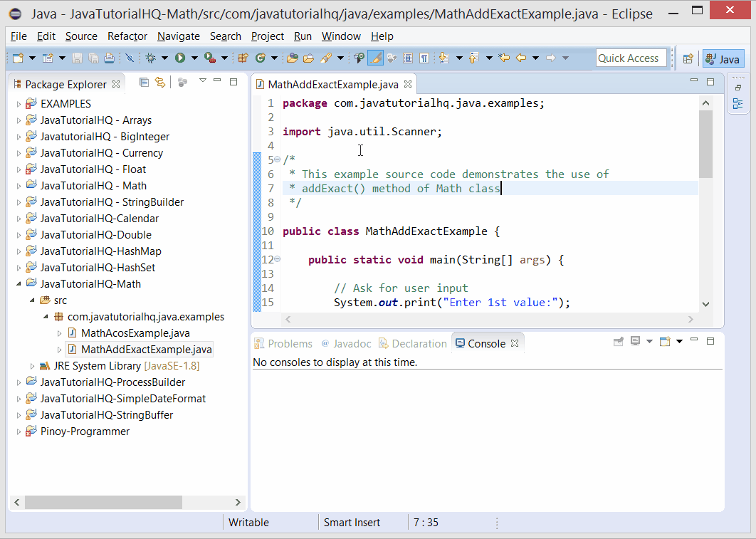This screenshot has width=756, height=539.
Task: Open the Run button dropdown arrow
Action: [194, 58]
